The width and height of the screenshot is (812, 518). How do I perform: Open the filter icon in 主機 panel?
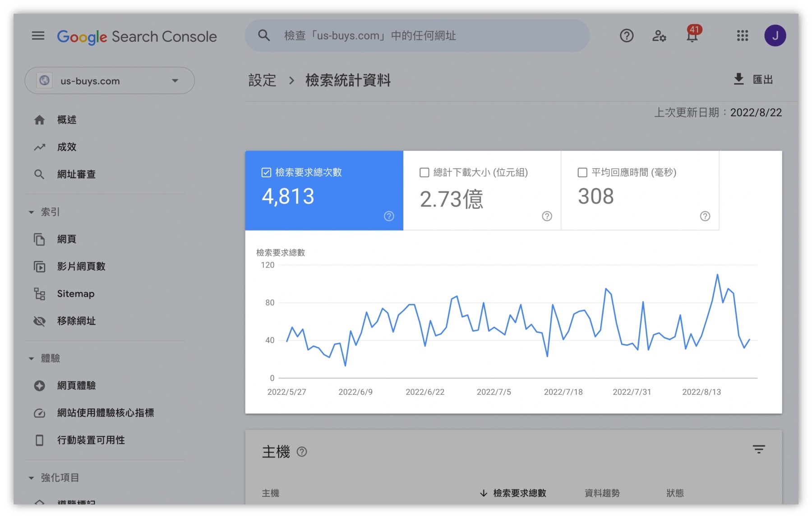coord(759,449)
